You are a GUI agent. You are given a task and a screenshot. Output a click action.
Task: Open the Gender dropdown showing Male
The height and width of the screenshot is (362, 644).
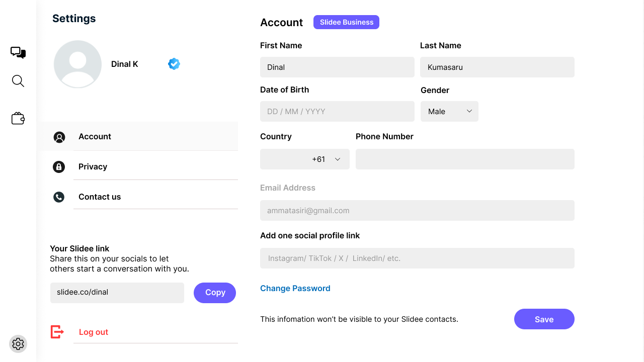coord(449,111)
